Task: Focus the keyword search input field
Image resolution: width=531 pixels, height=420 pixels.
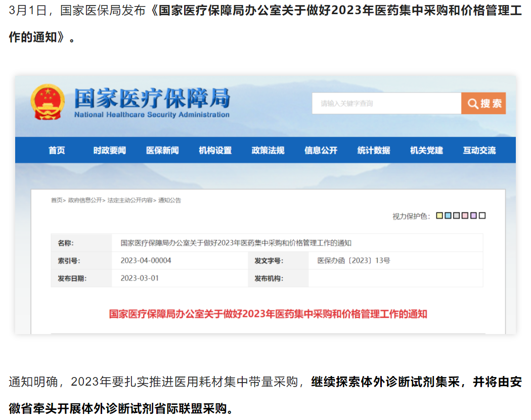Action: 386,103
